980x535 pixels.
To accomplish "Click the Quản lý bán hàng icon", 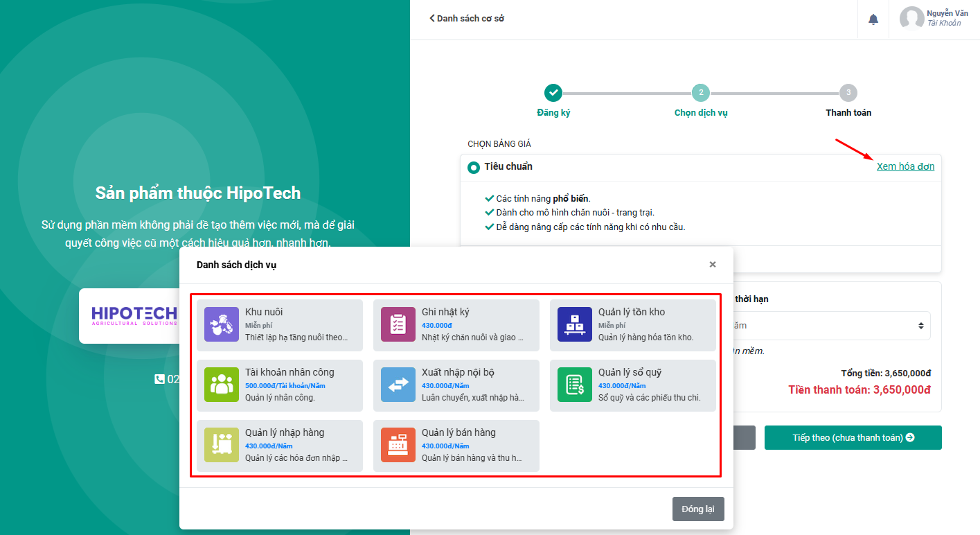I will pyautogui.click(x=398, y=445).
